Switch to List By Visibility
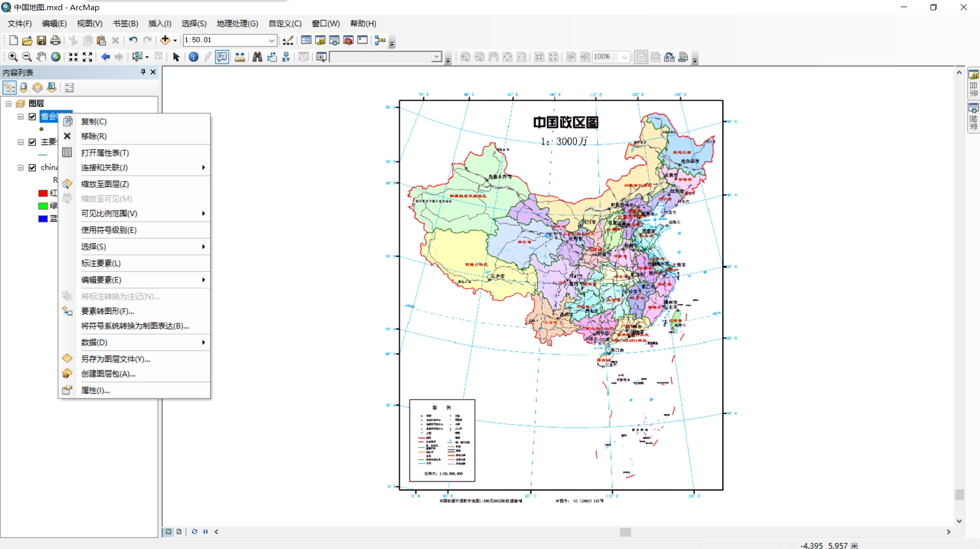980x549 pixels. coord(37,88)
